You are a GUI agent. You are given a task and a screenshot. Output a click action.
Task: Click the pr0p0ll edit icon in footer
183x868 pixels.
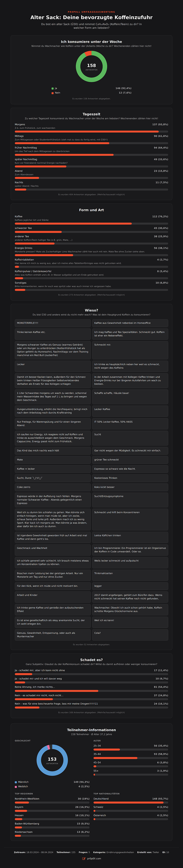[x=84, y=859]
